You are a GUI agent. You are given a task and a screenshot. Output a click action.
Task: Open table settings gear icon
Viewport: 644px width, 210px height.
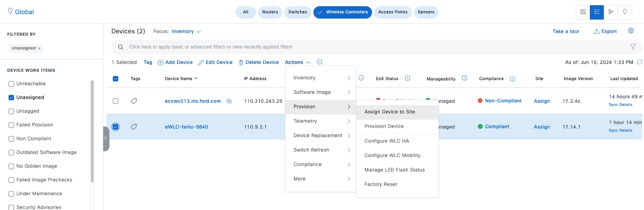[631, 31]
